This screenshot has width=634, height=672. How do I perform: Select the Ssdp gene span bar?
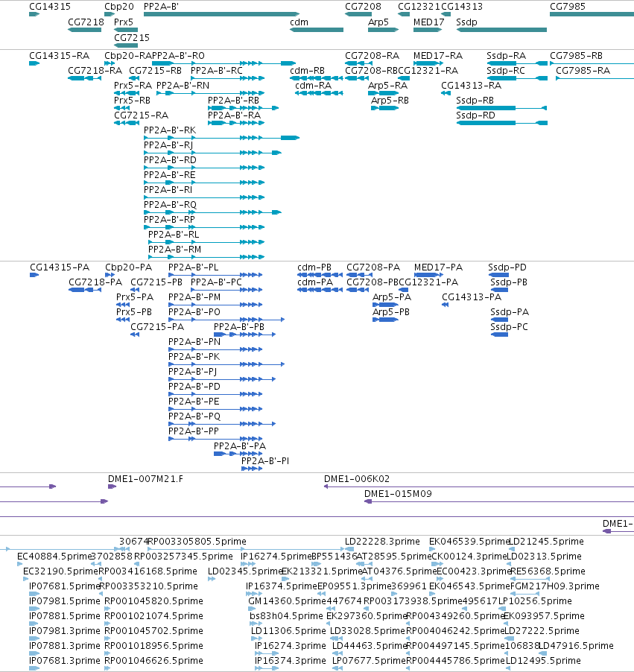[501, 30]
